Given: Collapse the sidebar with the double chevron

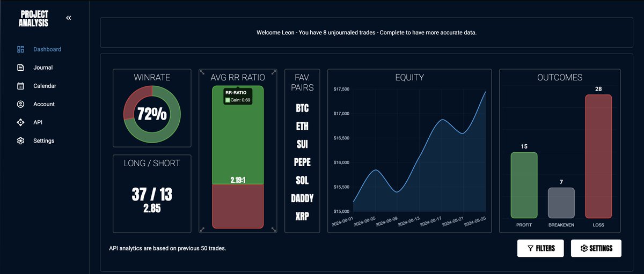Looking at the screenshot, I should [69, 18].
